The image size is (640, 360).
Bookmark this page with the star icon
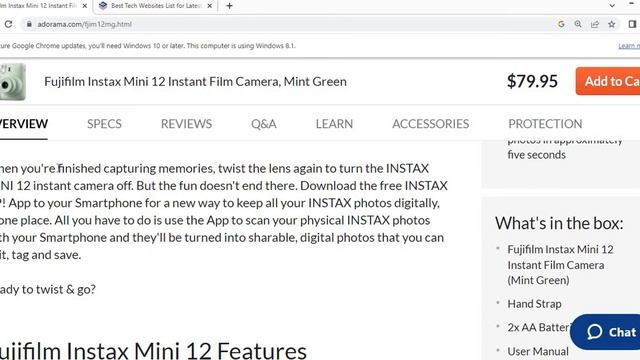point(611,24)
